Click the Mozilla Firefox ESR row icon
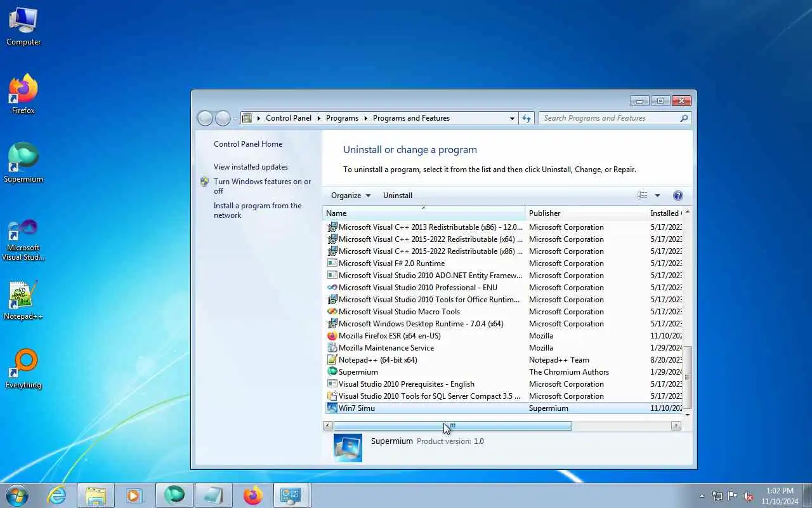 click(332, 336)
